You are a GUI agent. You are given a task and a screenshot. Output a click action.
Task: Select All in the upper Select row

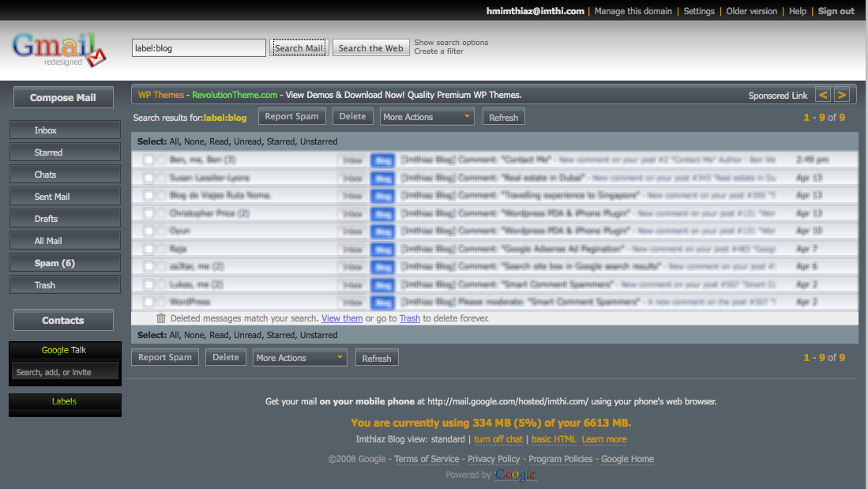click(174, 141)
